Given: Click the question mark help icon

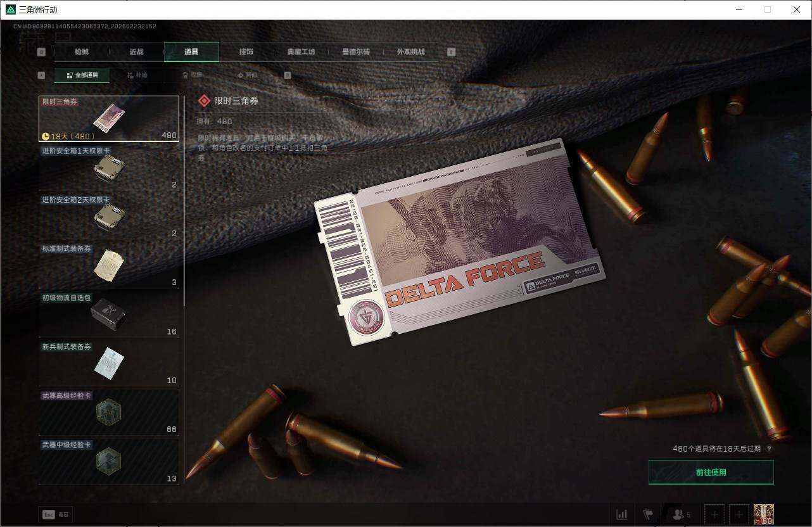Looking at the screenshot, I should click(769, 448).
